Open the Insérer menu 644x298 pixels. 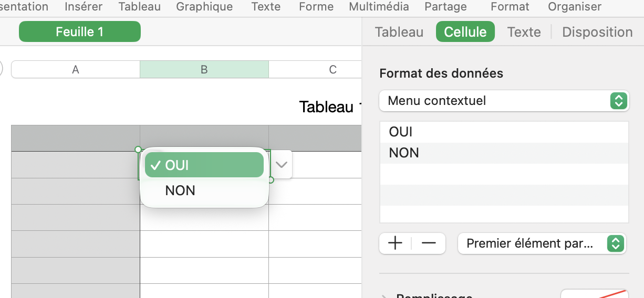tap(84, 7)
